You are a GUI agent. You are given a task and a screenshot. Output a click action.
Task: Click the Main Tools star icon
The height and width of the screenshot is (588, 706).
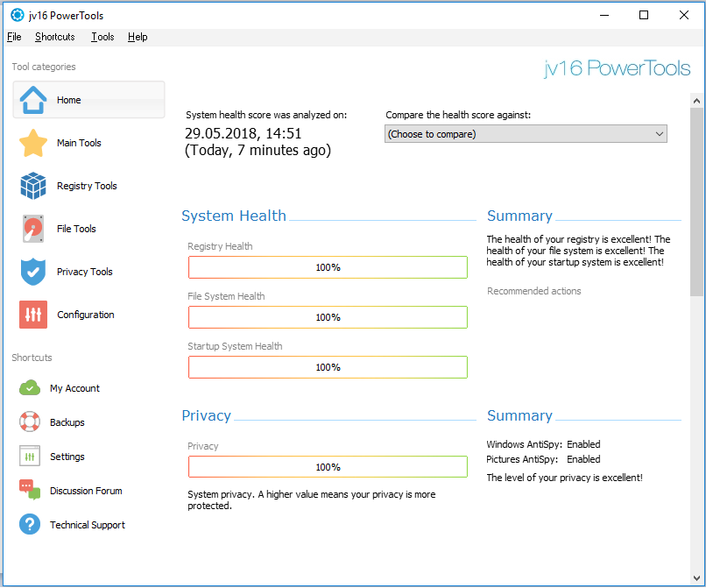click(33, 143)
